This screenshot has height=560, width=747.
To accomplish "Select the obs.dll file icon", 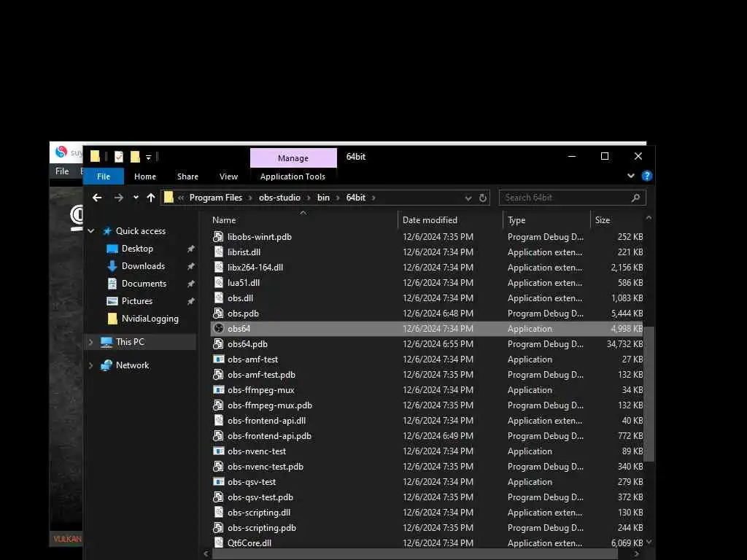I will [219, 298].
